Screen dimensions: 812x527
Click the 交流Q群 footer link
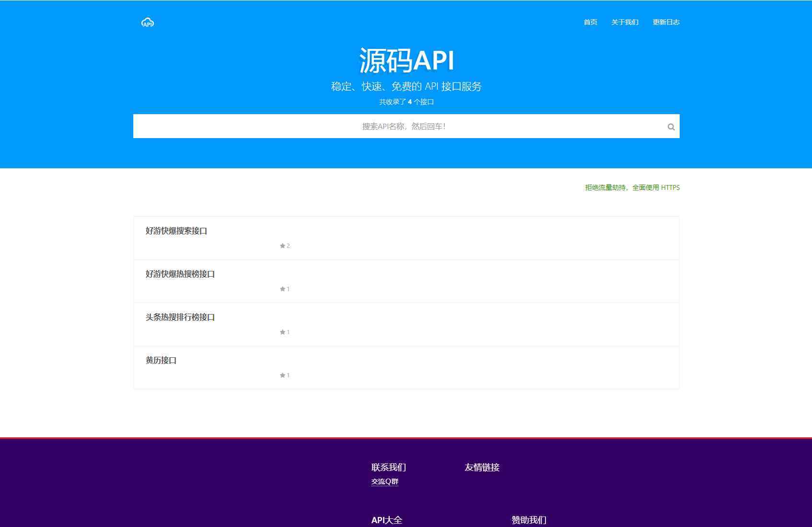pyautogui.click(x=385, y=481)
